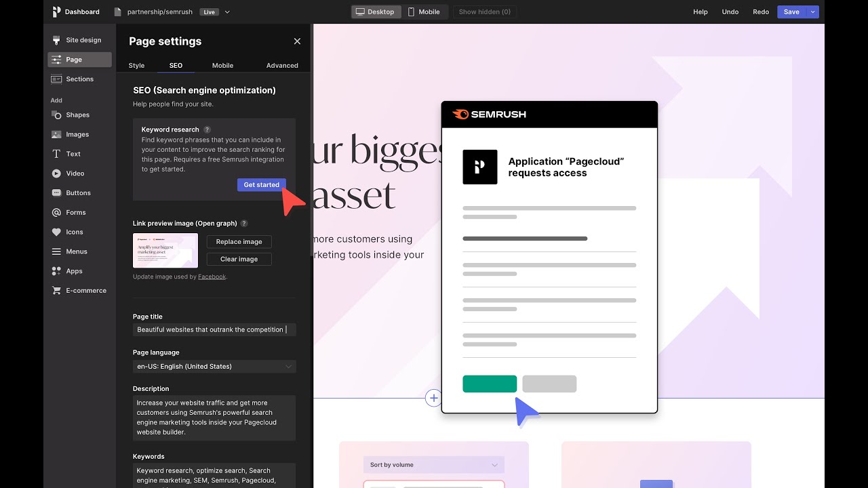Open the Pagecloud Dashboard logo

click(x=56, y=12)
